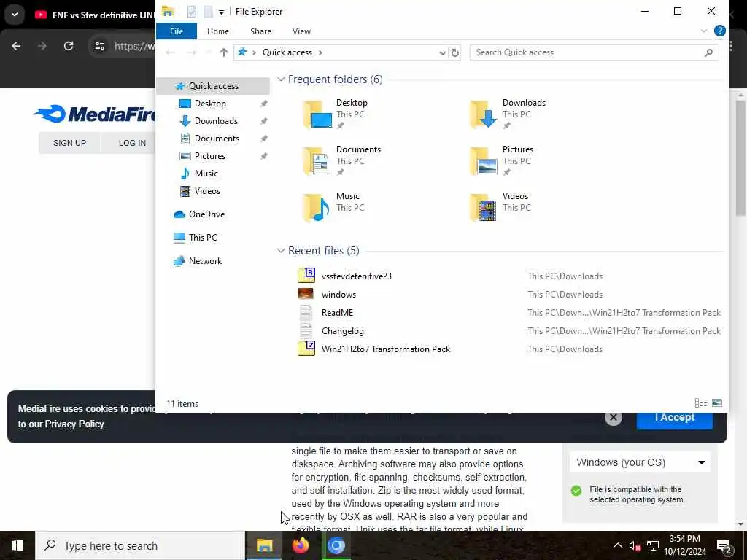This screenshot has width=747, height=560.
Task: Open the Share ribbon tab
Action: pos(260,31)
